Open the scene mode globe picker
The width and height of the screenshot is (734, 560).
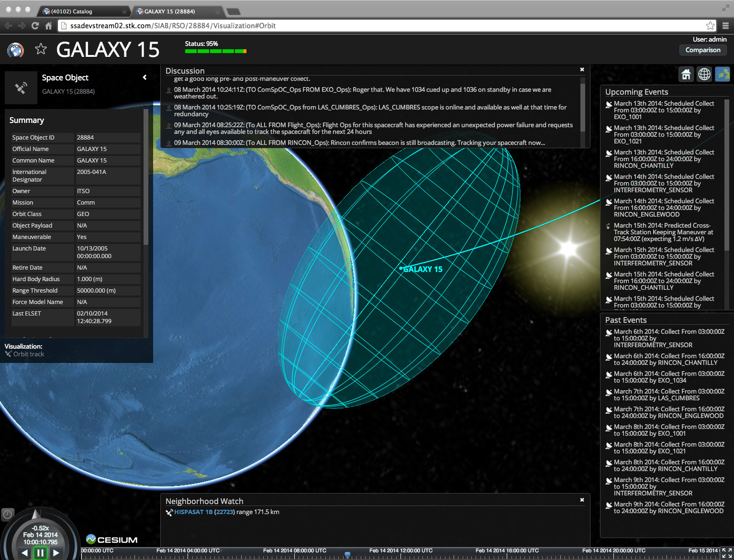pyautogui.click(x=704, y=74)
